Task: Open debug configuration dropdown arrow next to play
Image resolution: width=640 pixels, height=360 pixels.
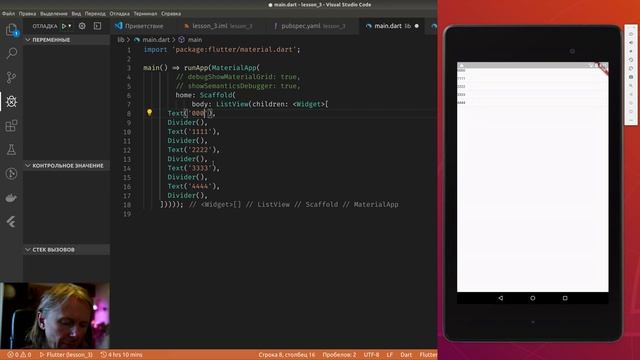Action: click(70, 26)
